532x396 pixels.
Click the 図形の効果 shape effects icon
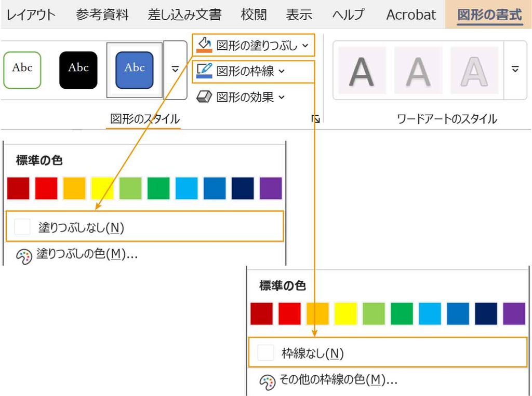[204, 97]
